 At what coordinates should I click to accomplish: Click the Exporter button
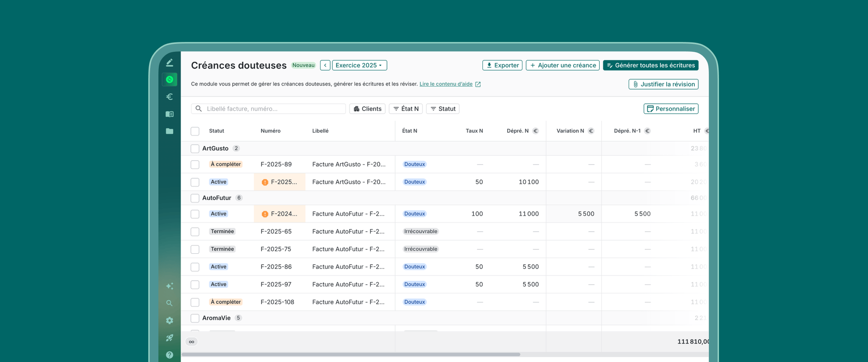[502, 65]
